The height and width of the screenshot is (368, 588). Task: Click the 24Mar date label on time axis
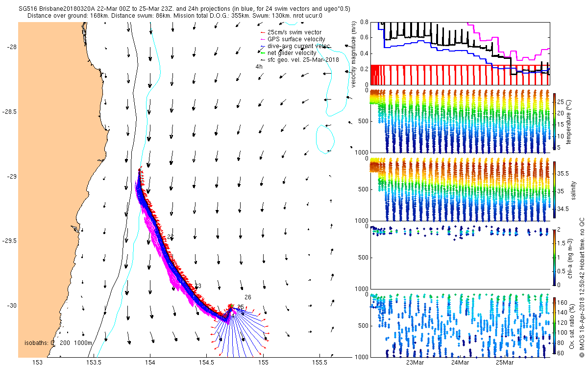(x=460, y=363)
